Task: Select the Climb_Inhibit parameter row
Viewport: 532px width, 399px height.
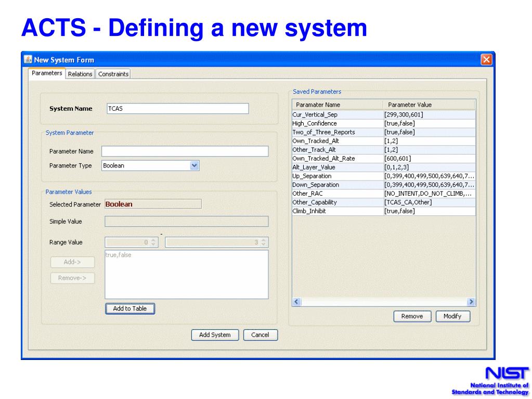Action: tap(384, 211)
